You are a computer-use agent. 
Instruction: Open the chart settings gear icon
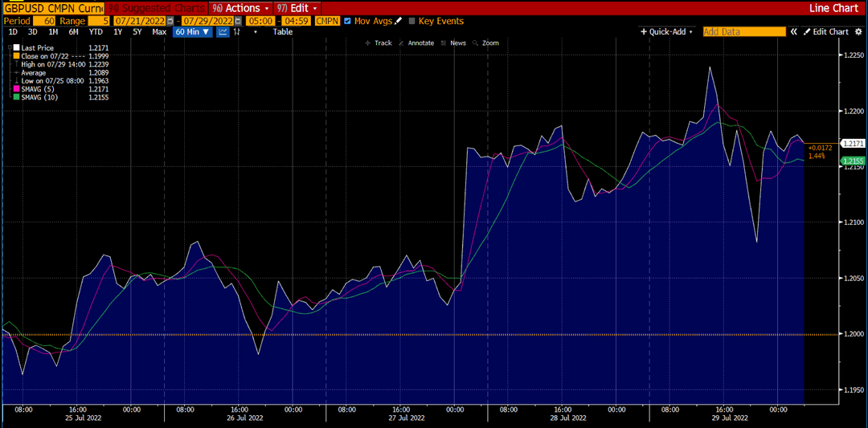(858, 32)
